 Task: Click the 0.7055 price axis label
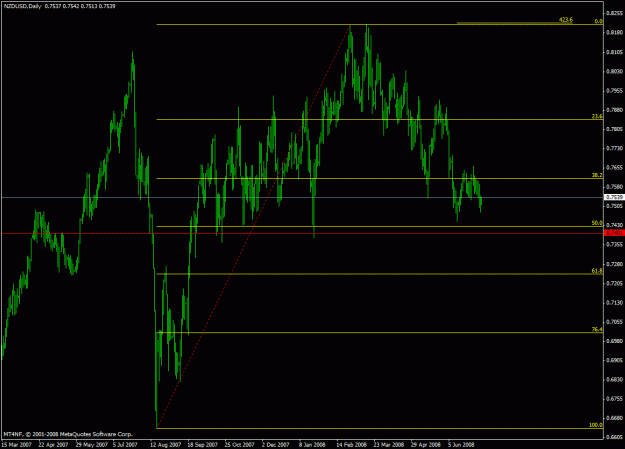(614, 322)
